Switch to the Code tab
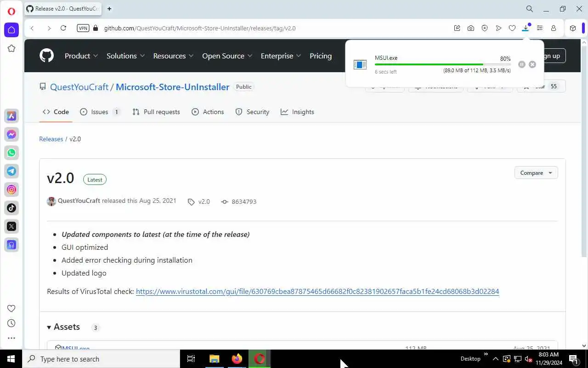 click(x=56, y=112)
